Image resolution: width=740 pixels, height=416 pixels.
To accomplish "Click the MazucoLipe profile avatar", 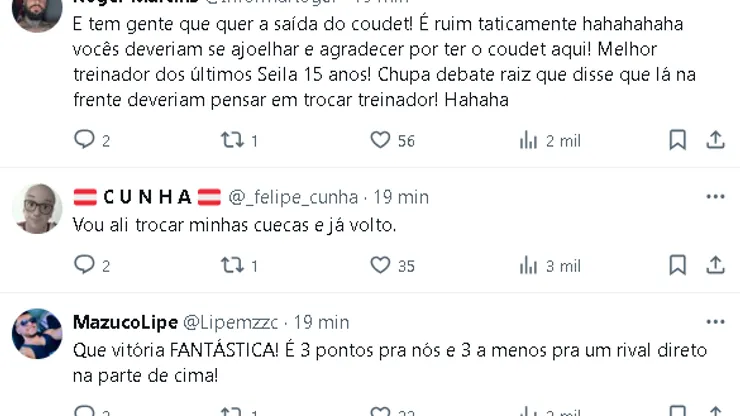I will click(x=37, y=333).
